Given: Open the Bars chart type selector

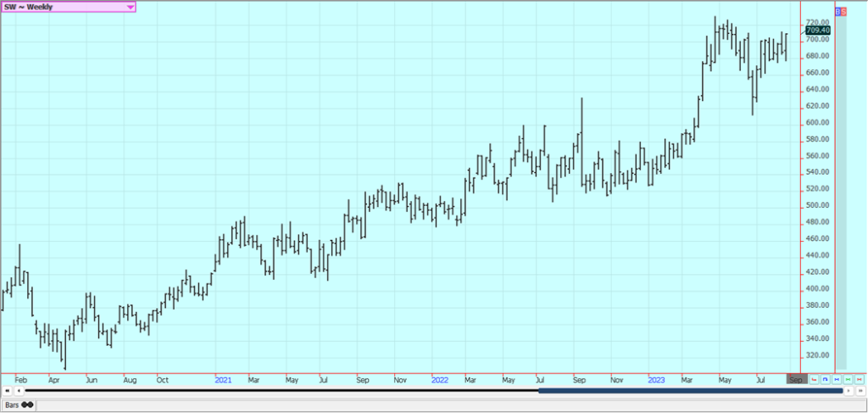Looking at the screenshot, I should tap(19, 405).
